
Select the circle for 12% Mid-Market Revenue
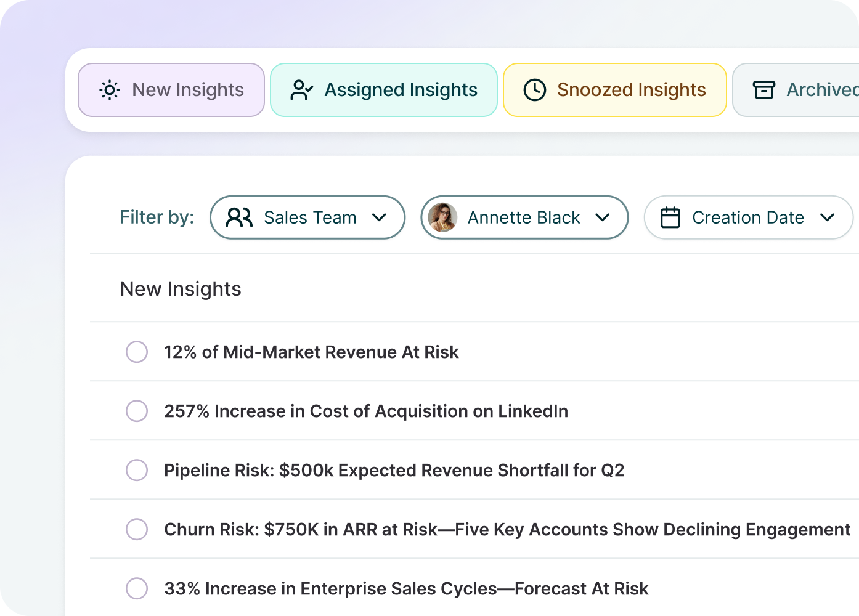pyautogui.click(x=137, y=352)
